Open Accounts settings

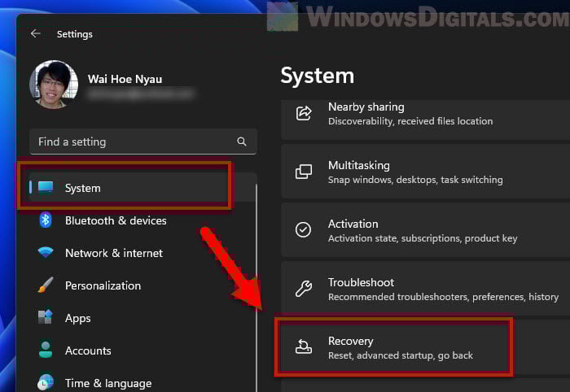click(x=142, y=351)
